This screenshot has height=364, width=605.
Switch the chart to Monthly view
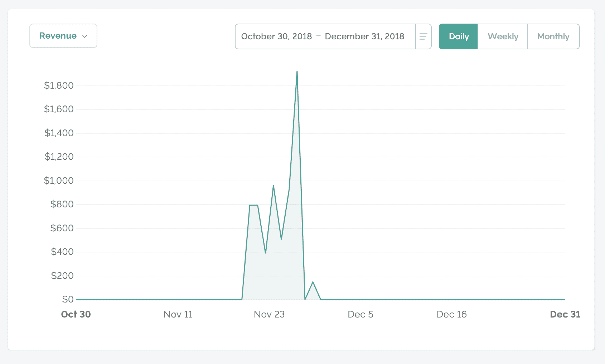coord(553,36)
